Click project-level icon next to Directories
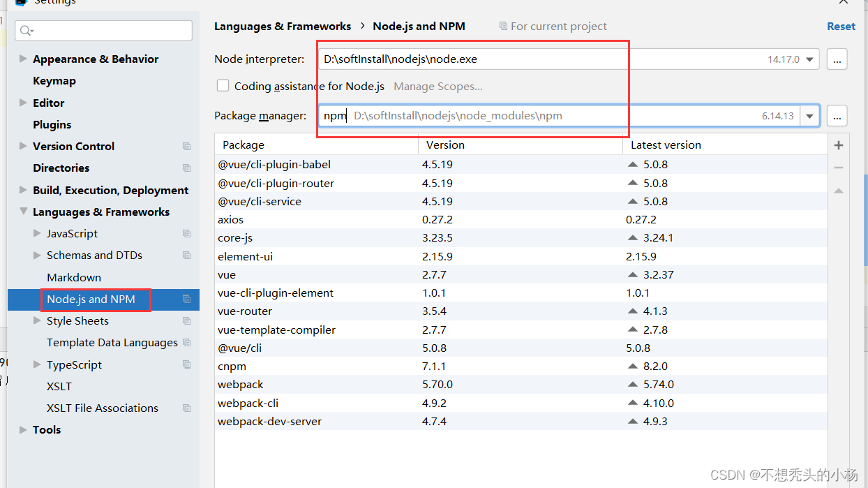This screenshot has height=488, width=868. 186,168
